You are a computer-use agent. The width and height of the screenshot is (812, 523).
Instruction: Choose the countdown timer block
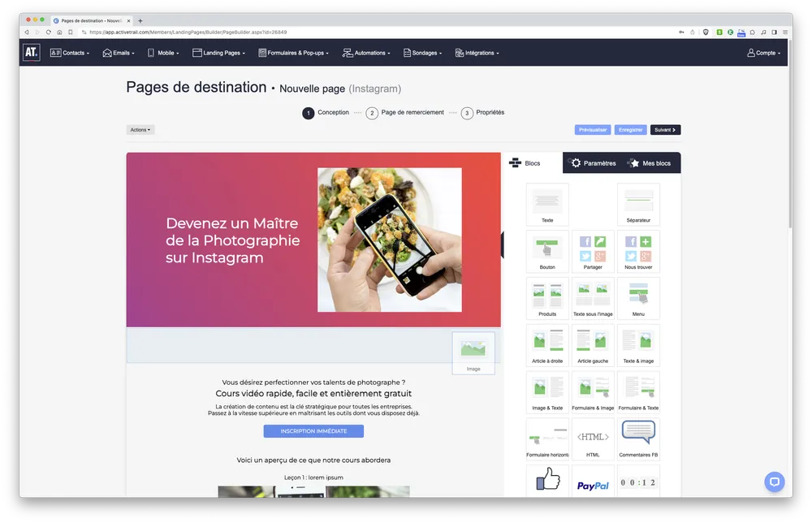pos(638,481)
